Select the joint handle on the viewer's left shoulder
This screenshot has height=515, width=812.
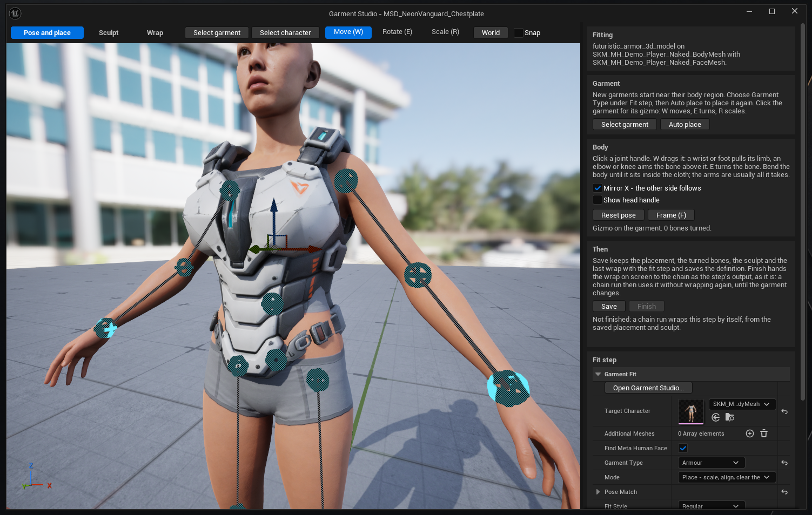click(x=230, y=191)
